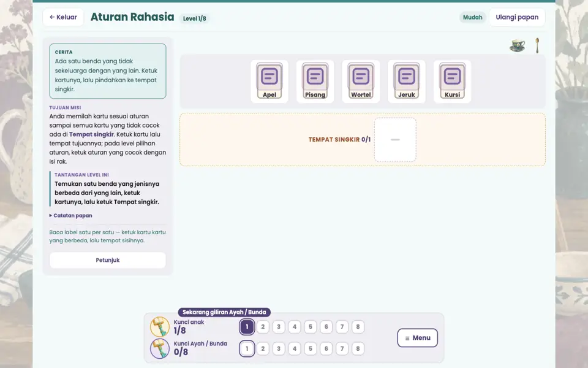
Task: Select the Apel card
Action: 269,81
